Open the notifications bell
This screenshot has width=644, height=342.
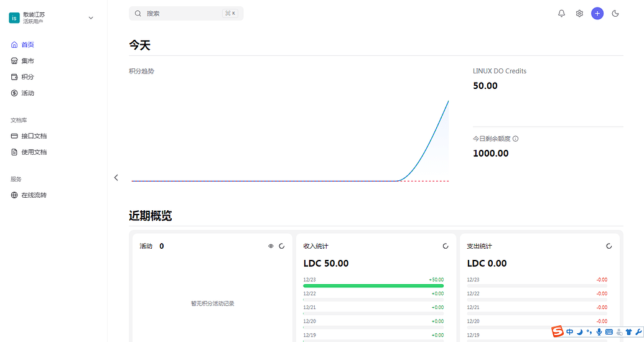point(561,14)
